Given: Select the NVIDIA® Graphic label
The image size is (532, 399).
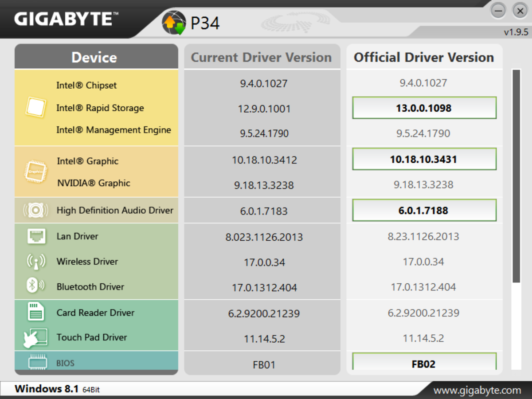Looking at the screenshot, I should point(94,183).
